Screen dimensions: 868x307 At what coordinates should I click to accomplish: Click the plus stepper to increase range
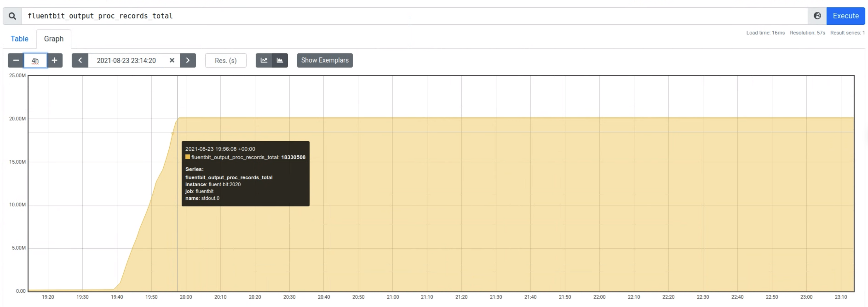[x=55, y=60]
